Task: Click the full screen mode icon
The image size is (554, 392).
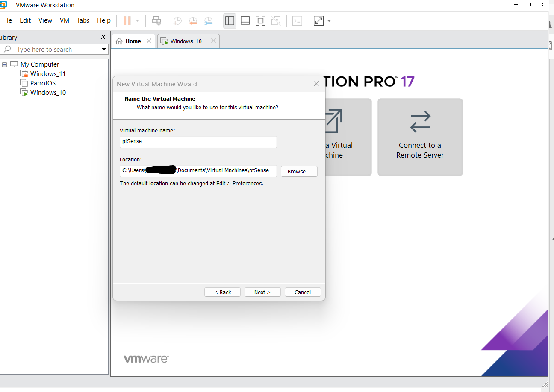Action: tap(260, 20)
